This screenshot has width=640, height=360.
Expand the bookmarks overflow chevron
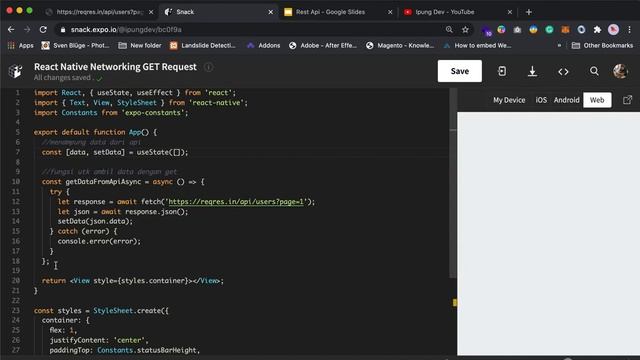(559, 45)
